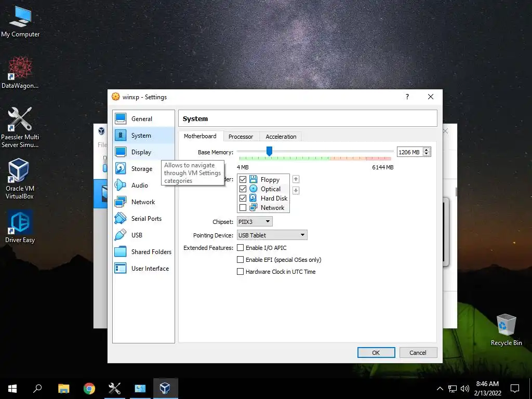The height and width of the screenshot is (399, 532).
Task: Open the Shared Folders folder icon
Action: click(x=121, y=252)
